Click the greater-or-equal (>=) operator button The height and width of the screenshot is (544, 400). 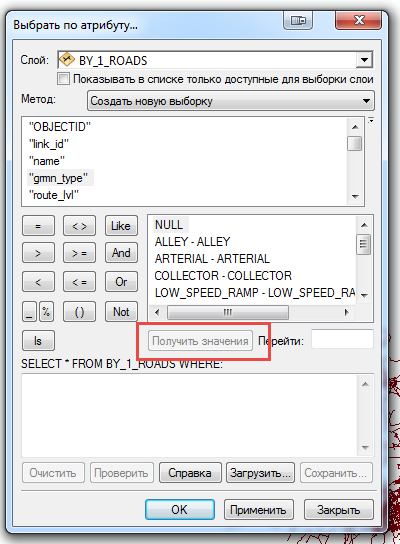point(79,253)
